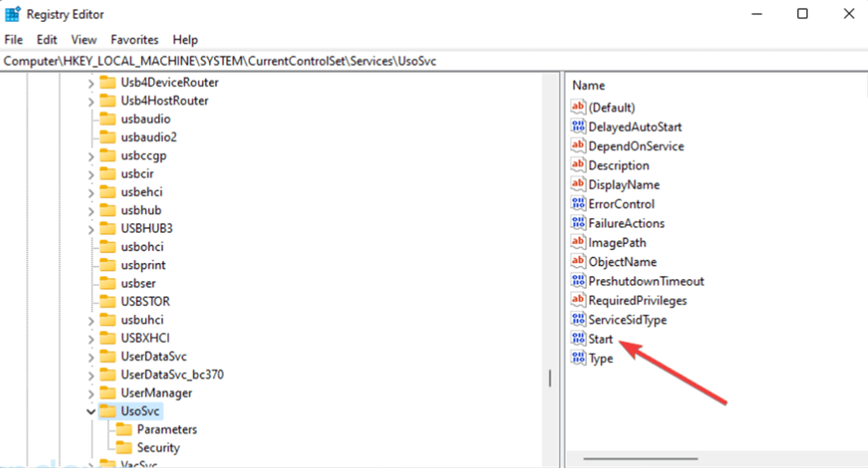Viewport: 868px width, 468px height.
Task: Click the registry path address bar
Action: coord(434,61)
